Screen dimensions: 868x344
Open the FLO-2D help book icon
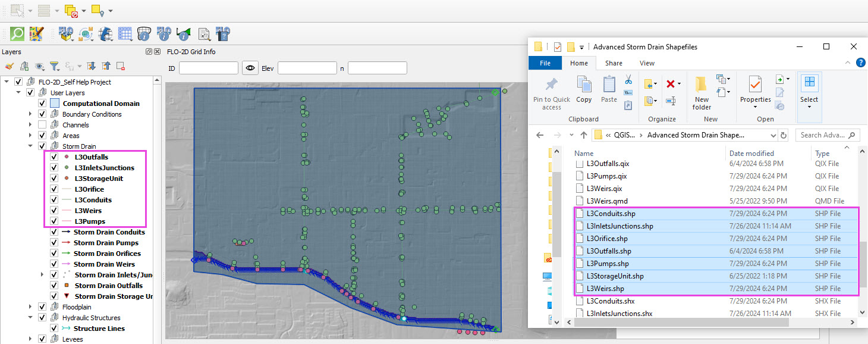click(x=223, y=33)
